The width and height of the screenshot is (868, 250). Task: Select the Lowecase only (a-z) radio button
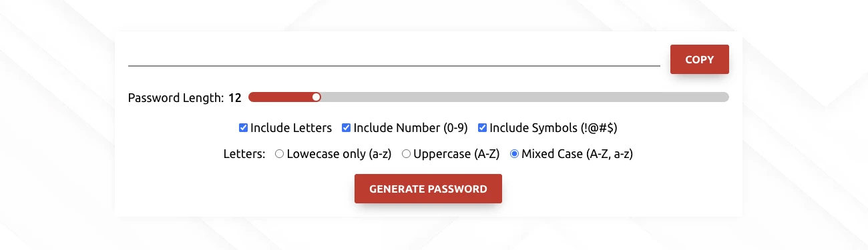(280, 154)
